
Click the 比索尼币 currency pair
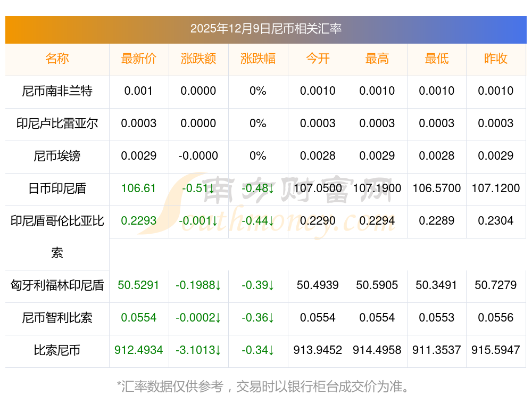point(57,350)
